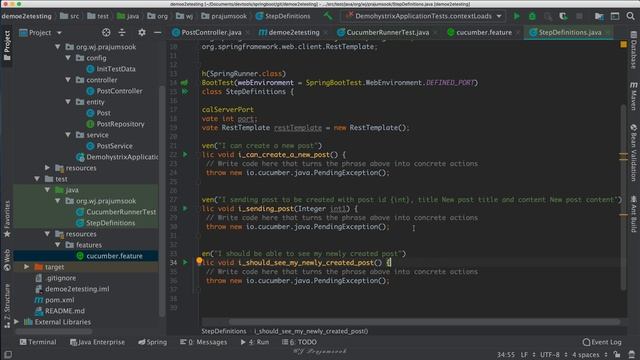This screenshot has height=360, width=640.
Task: Collapse the controller folder
Action: point(68,80)
